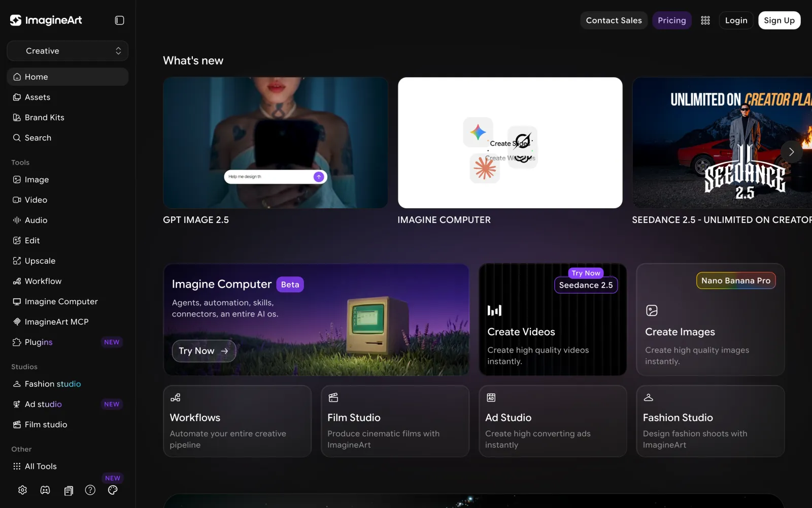Screen dimensions: 812x508
Task: Open the white Imagine Computer thumbnail
Action: (x=510, y=143)
